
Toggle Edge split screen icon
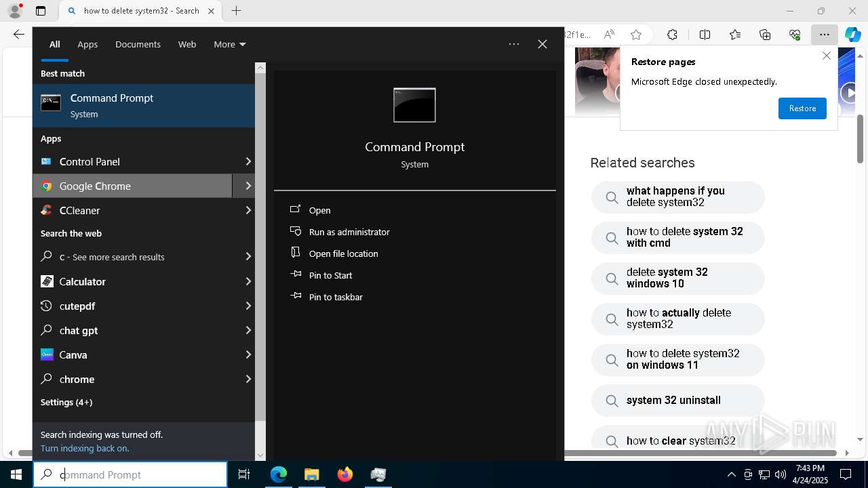(x=705, y=35)
